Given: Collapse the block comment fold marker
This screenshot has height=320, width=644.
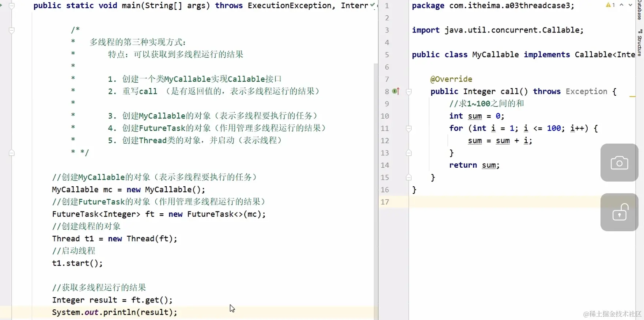Looking at the screenshot, I should [x=12, y=30].
